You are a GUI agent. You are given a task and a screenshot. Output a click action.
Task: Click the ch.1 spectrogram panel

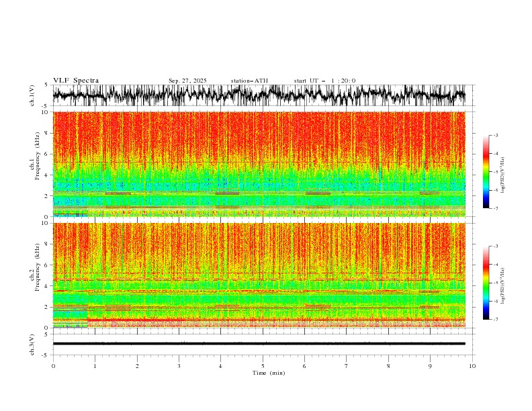259,164
